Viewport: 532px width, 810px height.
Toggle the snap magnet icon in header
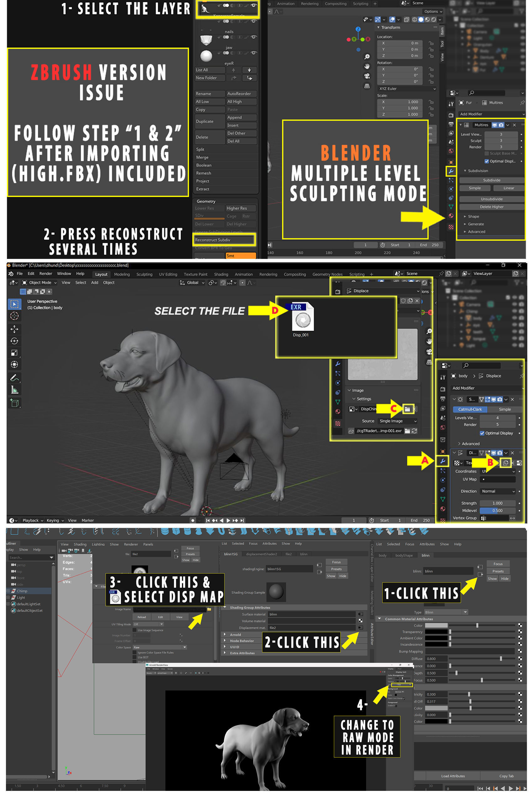tap(223, 282)
